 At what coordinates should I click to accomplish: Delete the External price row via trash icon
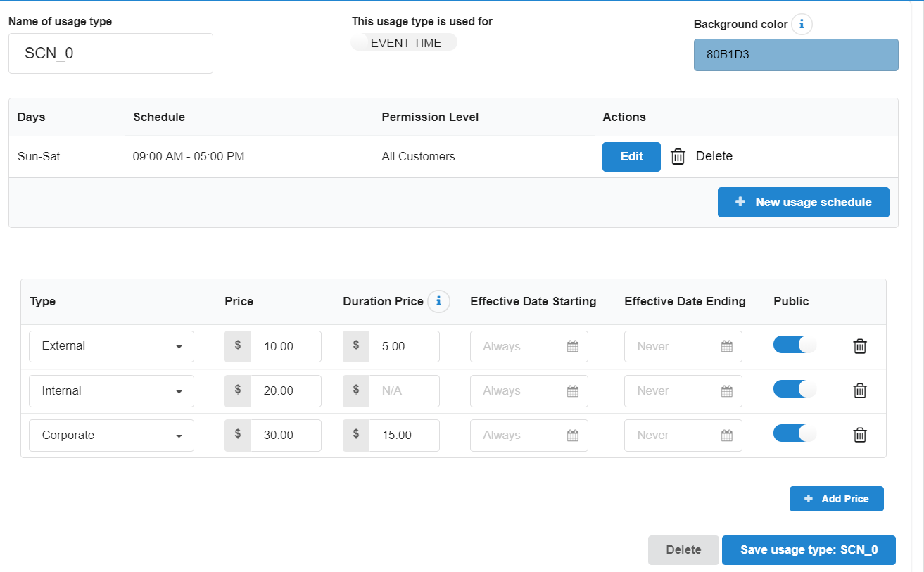tap(859, 346)
